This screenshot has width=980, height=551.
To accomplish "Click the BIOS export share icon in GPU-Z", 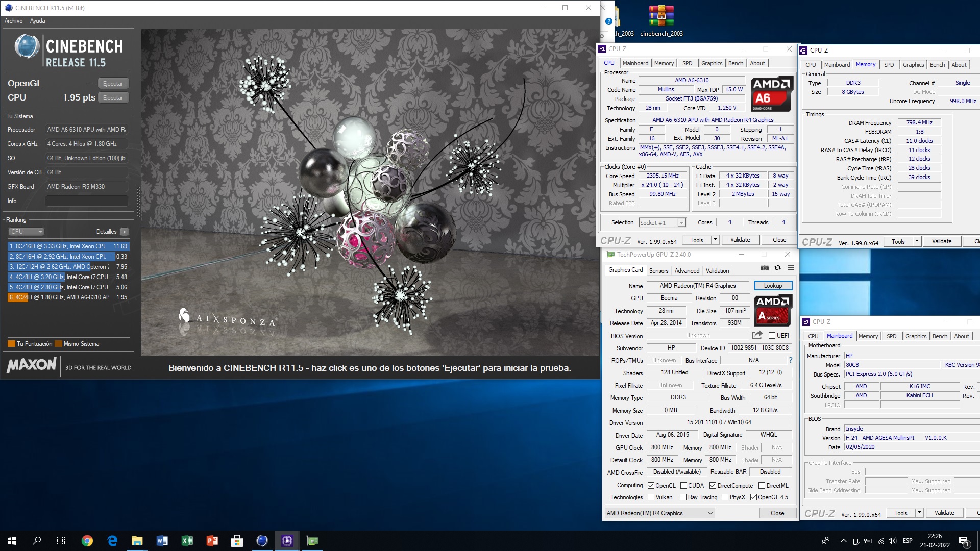I will pos(757,335).
